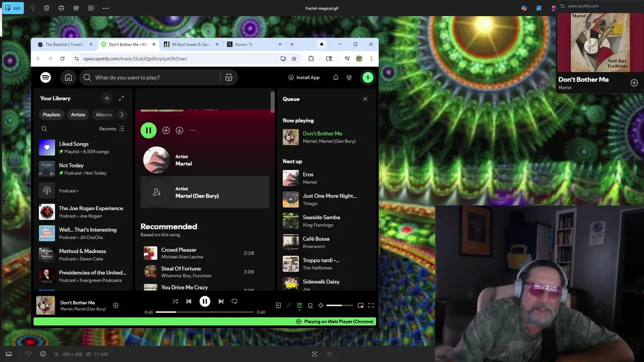Show file info icon in Photos

tap(43, 354)
